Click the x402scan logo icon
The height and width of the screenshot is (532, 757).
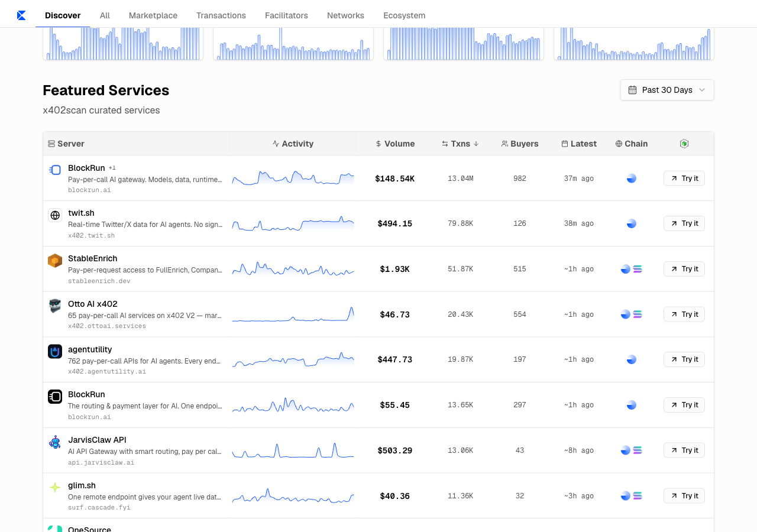pyautogui.click(x=21, y=15)
